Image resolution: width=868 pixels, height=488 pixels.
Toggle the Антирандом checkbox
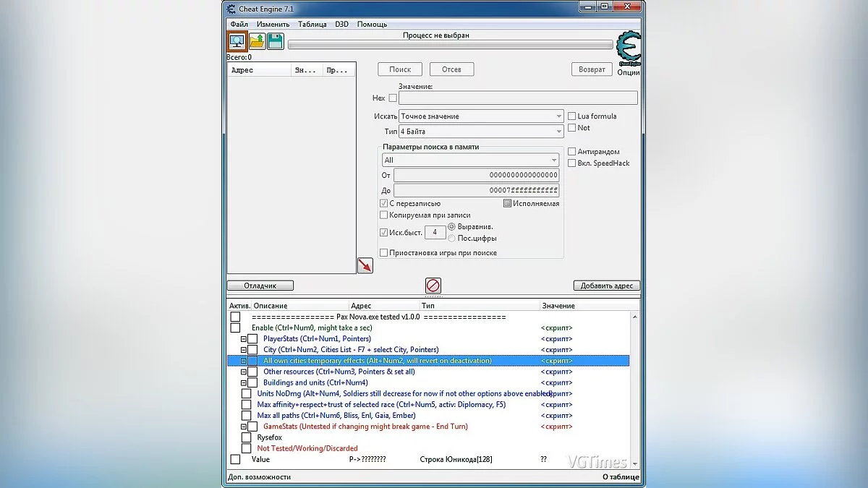[571, 151]
